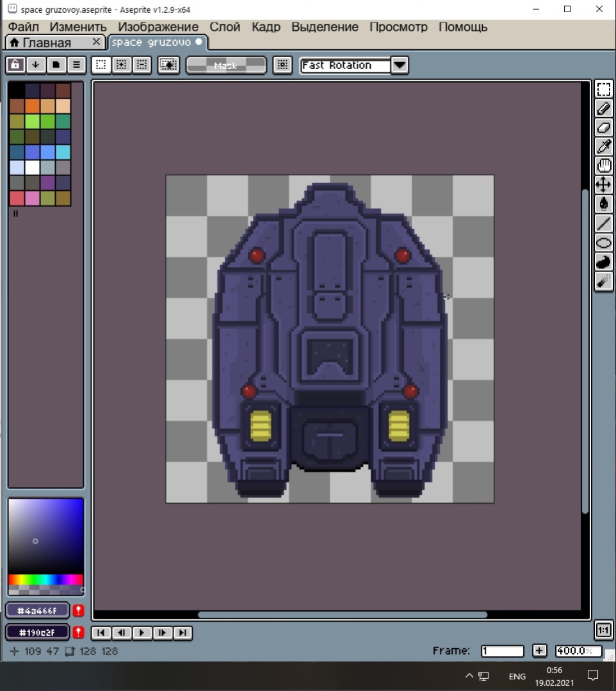Select the Eraser tool
616x691 pixels.
[x=603, y=127]
